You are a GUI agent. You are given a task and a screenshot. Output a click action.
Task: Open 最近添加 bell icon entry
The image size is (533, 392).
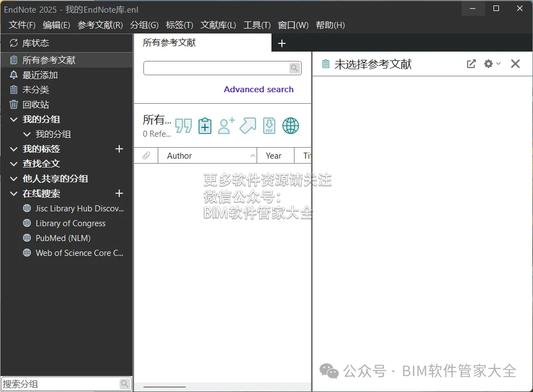tap(14, 75)
